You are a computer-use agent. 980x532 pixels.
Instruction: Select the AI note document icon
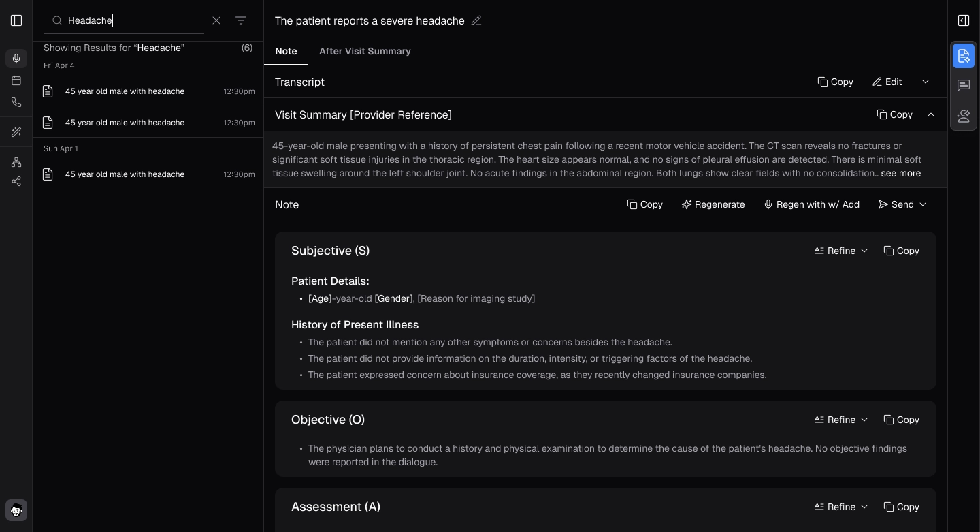964,56
